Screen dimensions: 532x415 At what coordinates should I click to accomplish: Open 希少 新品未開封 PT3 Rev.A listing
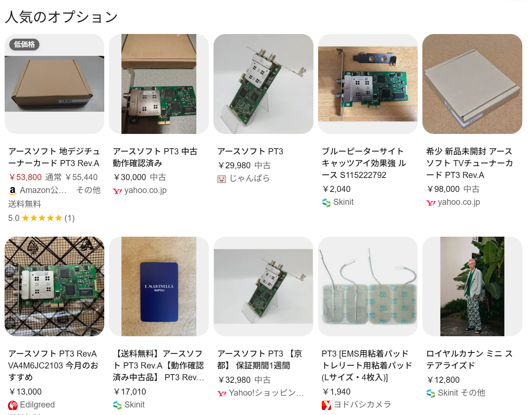(469, 163)
